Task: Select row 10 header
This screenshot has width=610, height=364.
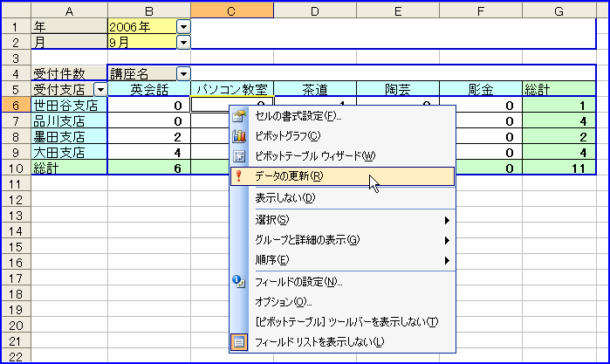Action: [15, 168]
